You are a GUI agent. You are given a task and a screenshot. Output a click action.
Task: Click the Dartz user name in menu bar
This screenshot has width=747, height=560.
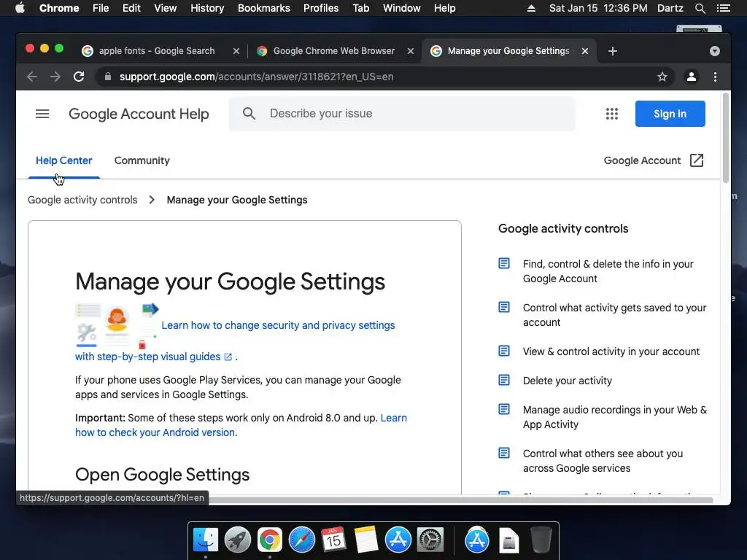(670, 8)
